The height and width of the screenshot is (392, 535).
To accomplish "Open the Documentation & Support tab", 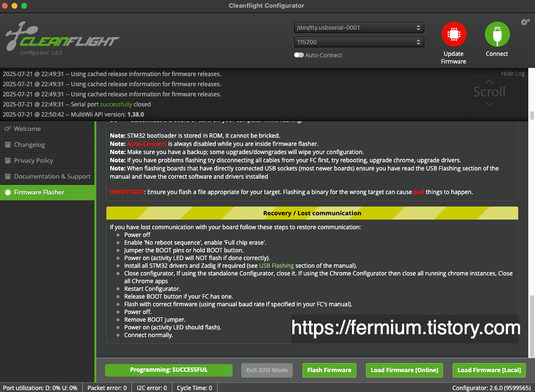I will pyautogui.click(x=47, y=176).
